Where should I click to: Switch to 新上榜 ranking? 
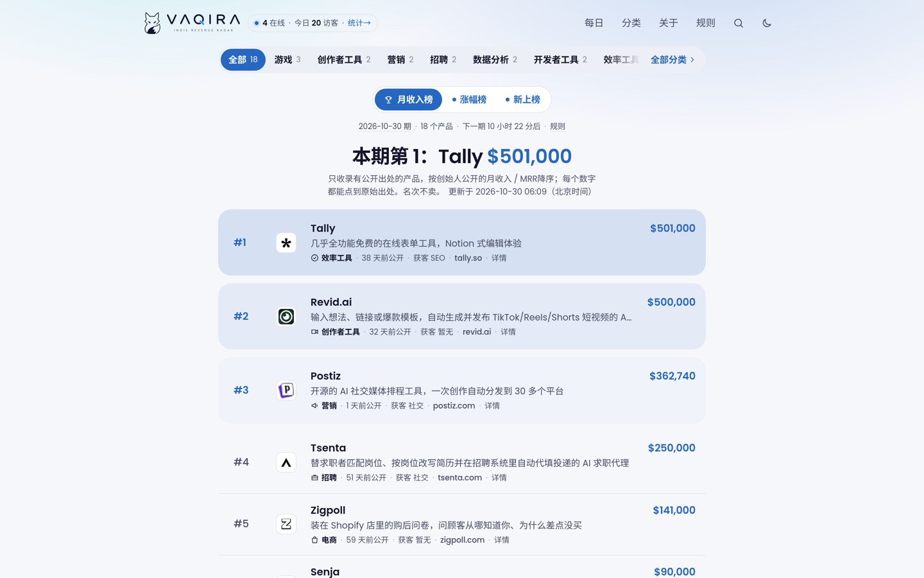(x=523, y=100)
